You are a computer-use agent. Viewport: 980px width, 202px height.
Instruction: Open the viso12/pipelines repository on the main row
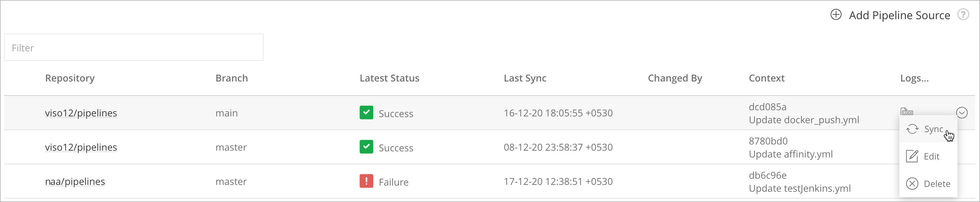81,112
